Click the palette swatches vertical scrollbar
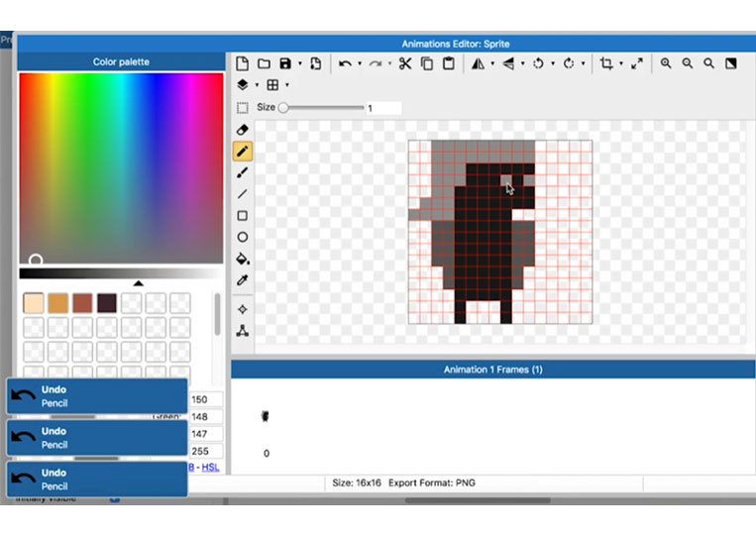 pyautogui.click(x=217, y=314)
